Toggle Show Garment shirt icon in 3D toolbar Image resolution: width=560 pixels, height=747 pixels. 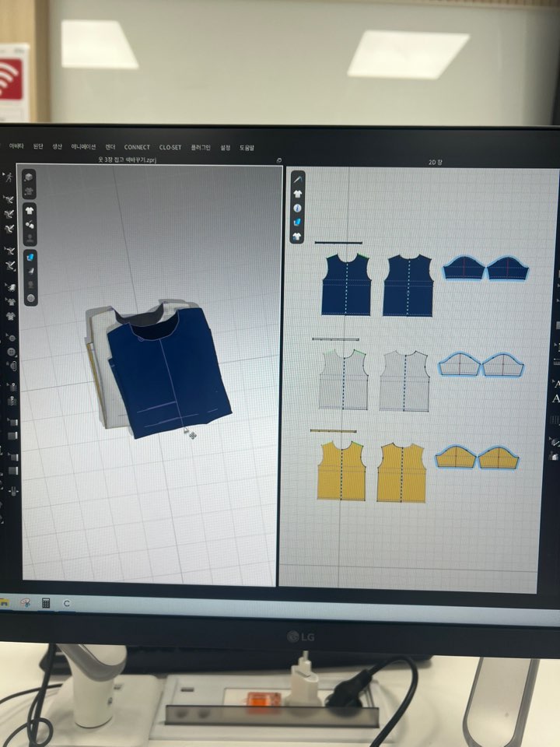point(30,210)
